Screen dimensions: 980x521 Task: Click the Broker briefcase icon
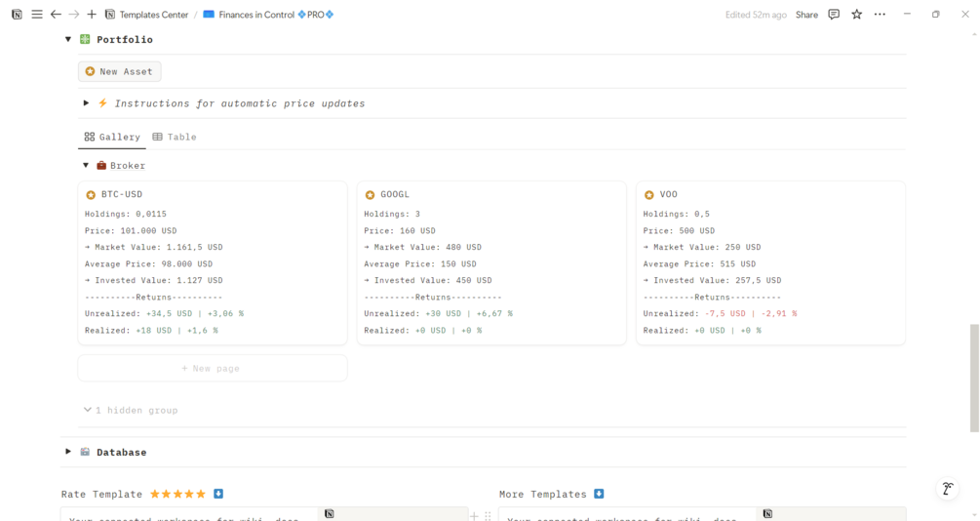point(101,166)
